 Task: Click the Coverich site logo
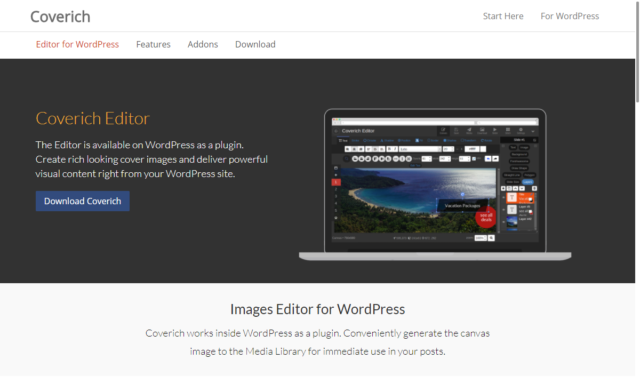[x=60, y=17]
